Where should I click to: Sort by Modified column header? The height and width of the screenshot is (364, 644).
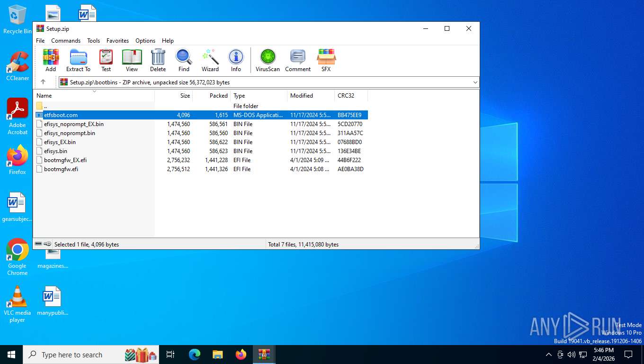tap(311, 96)
